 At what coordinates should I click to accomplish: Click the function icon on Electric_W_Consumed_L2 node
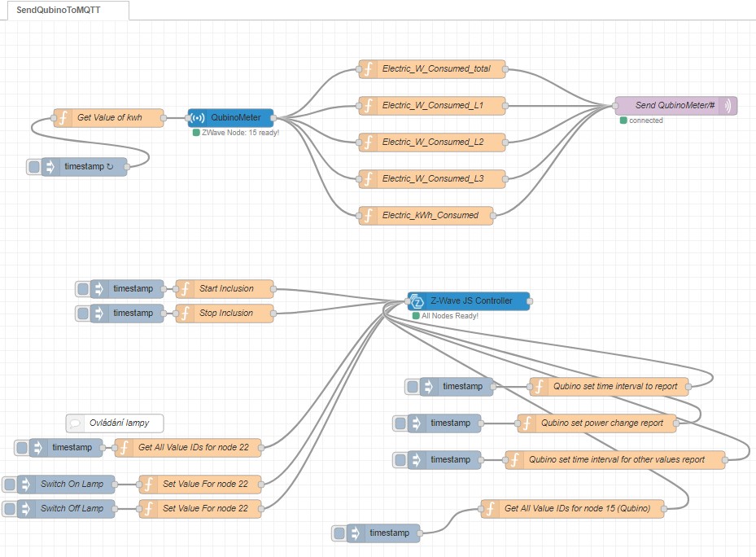(368, 143)
